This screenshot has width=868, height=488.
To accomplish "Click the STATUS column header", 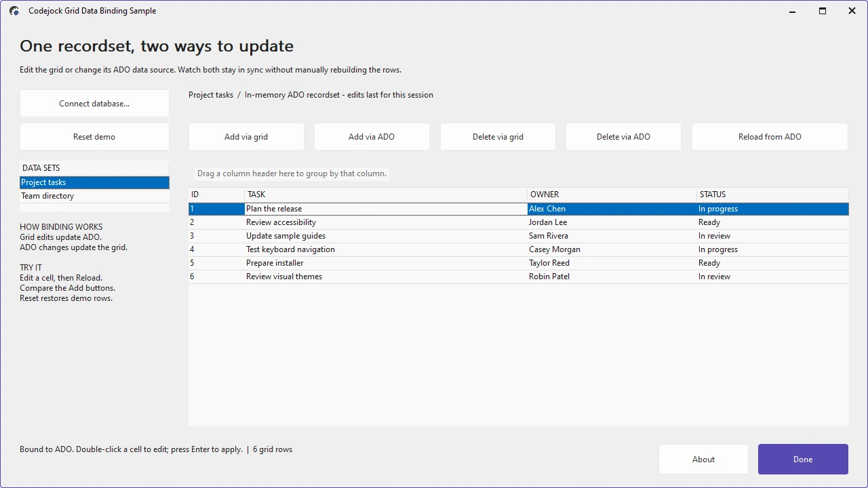I will click(x=772, y=195).
